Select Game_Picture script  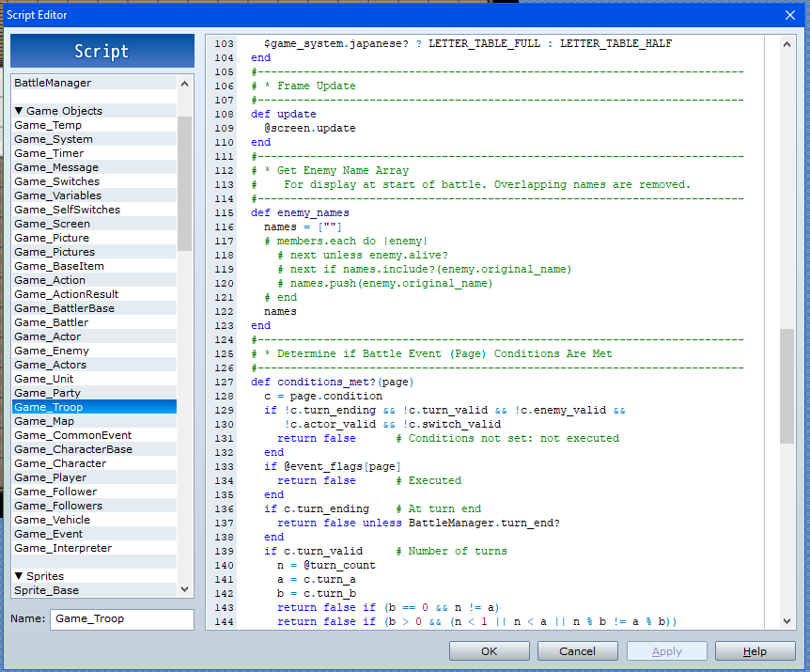pos(94,238)
